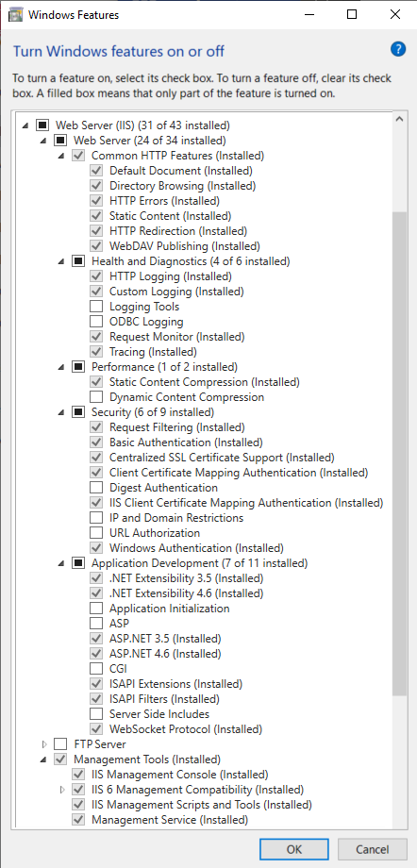
Task: Uncheck Management Service checkbox
Action: click(78, 819)
